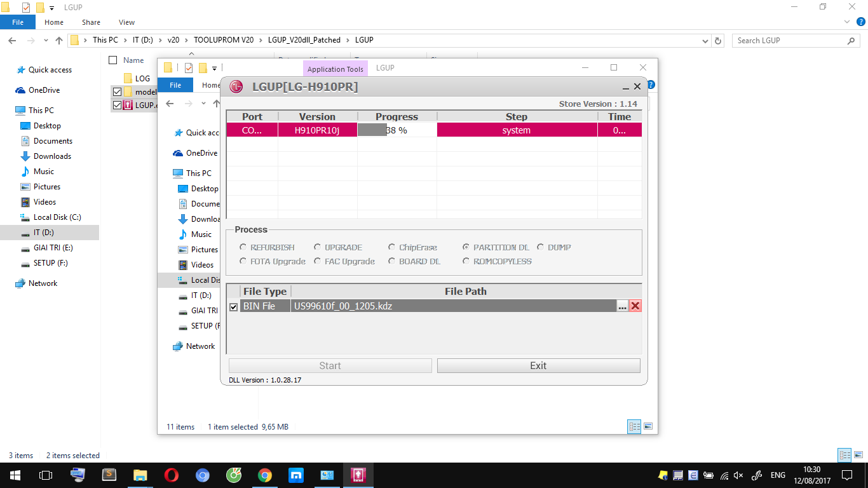Expand the ribbon using the top-right chevron
868x488 pixels.
(846, 22)
